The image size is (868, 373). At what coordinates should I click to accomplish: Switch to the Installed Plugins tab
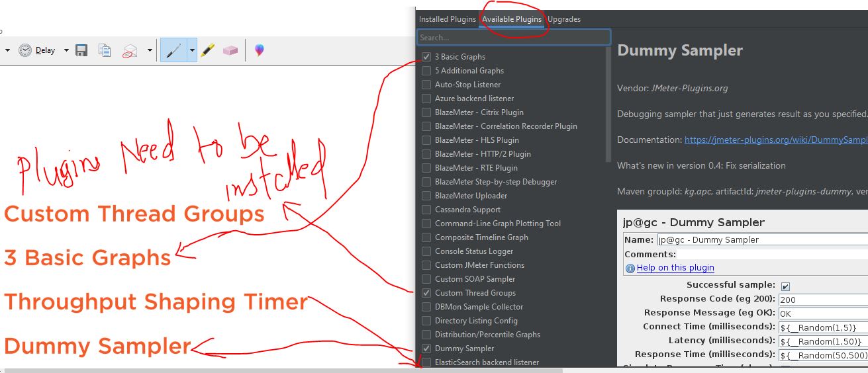[447, 19]
